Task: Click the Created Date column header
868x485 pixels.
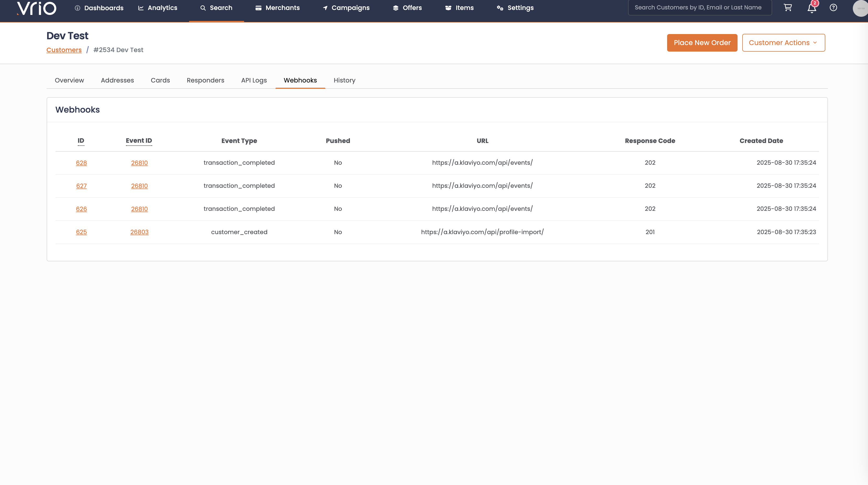Action: pyautogui.click(x=761, y=141)
